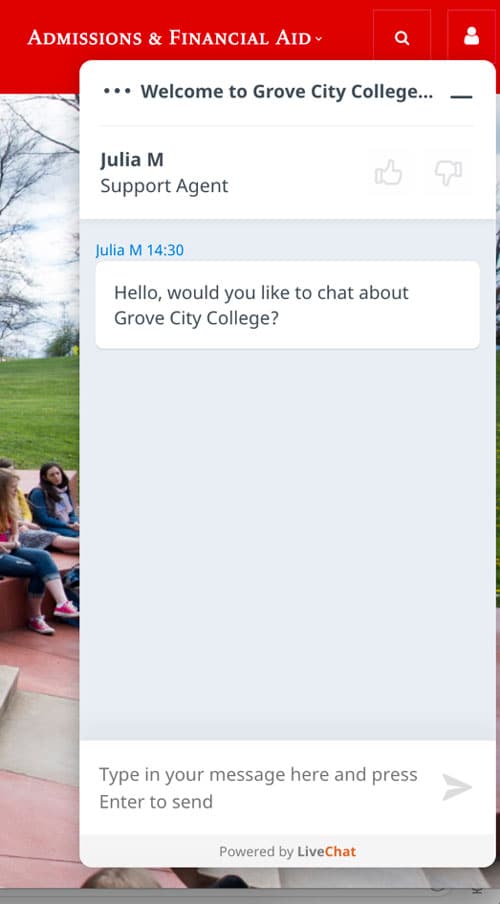Click the Powered by footer text

[x=257, y=851]
